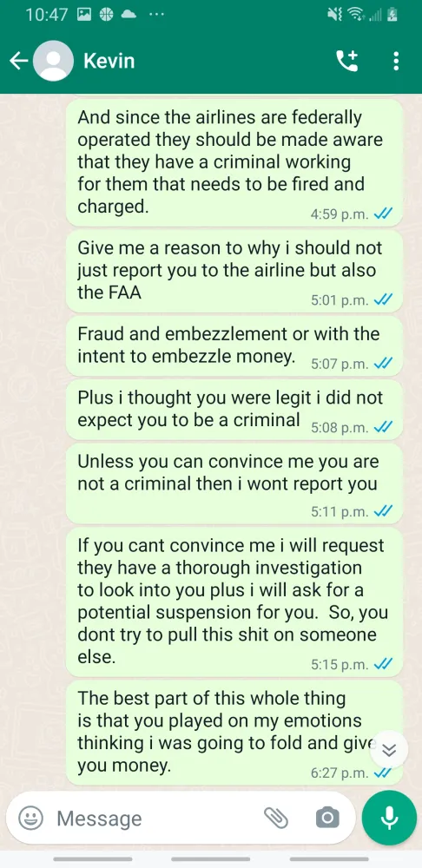Image resolution: width=422 pixels, height=868 pixels.
Task: Open Kevin contact name in header
Action: tap(109, 61)
